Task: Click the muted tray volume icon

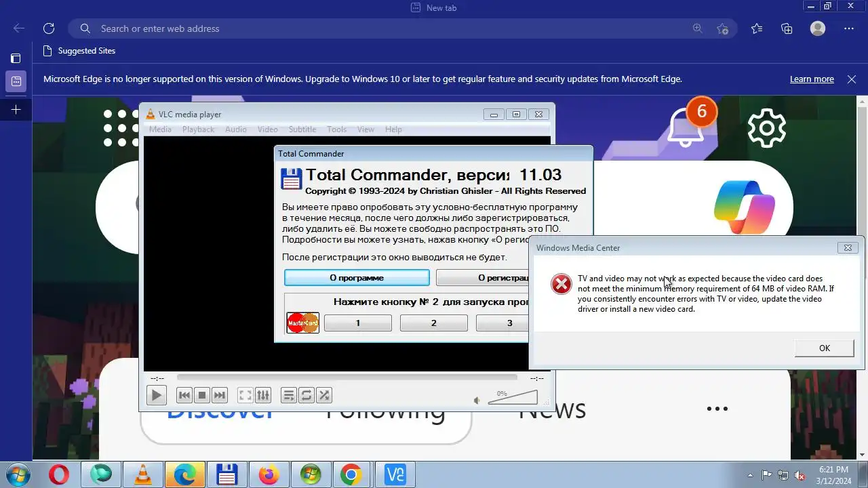Action: [800, 475]
